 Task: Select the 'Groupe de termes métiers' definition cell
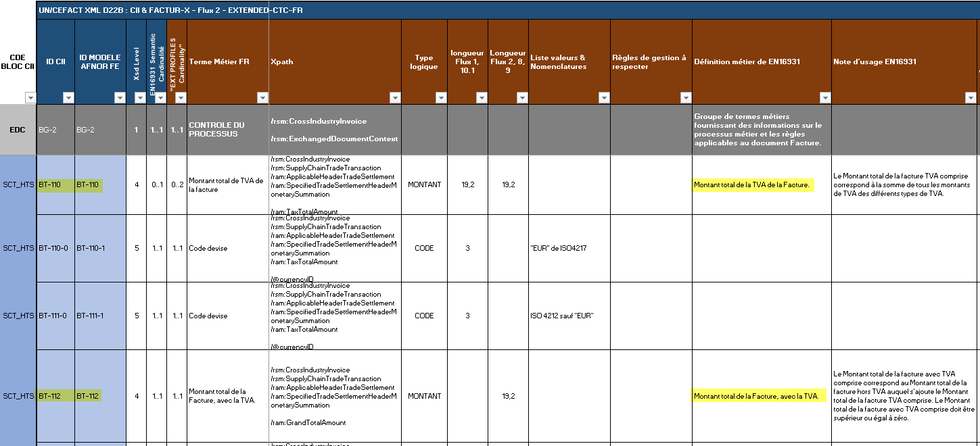(762, 130)
